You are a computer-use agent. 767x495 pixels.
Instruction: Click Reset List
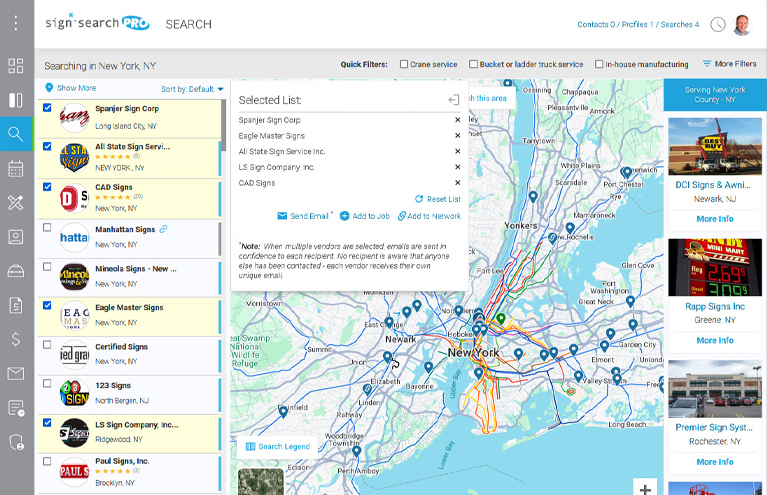click(x=438, y=199)
